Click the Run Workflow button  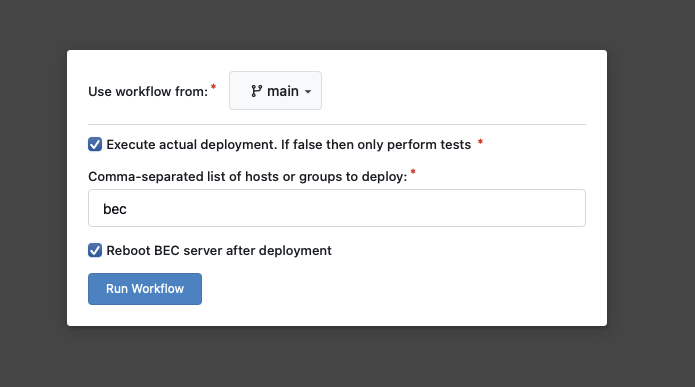[x=145, y=289]
